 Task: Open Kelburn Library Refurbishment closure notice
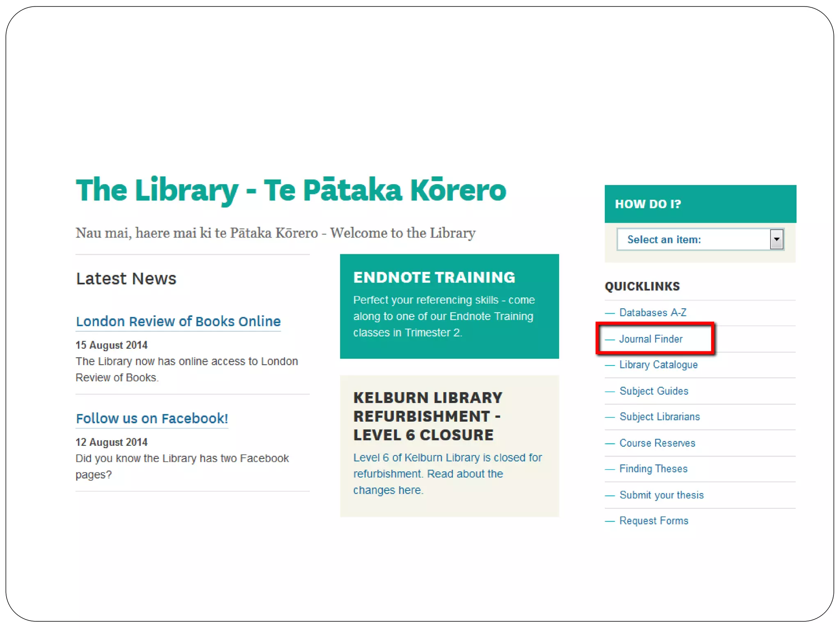pyautogui.click(x=427, y=416)
